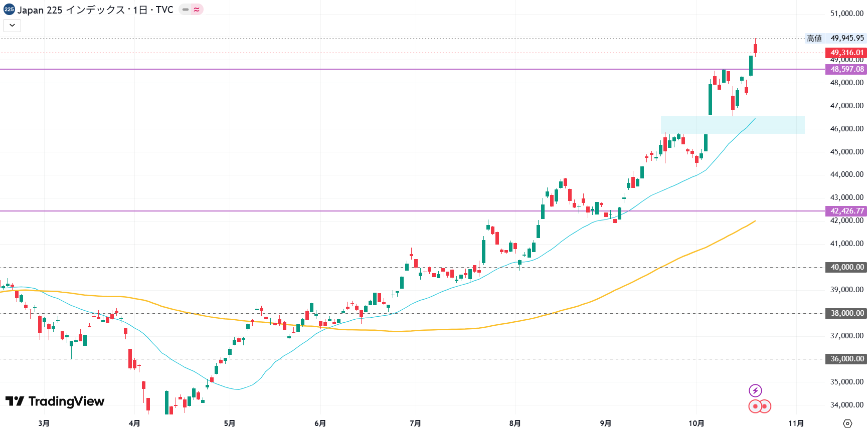Click 7月 on the time axis
This screenshot has width=868, height=430.
tap(415, 423)
